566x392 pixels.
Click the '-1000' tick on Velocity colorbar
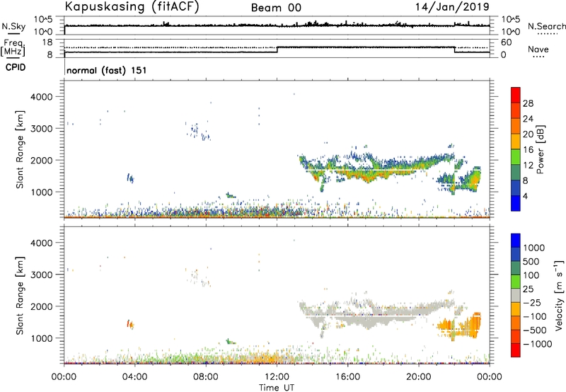pyautogui.click(x=538, y=344)
